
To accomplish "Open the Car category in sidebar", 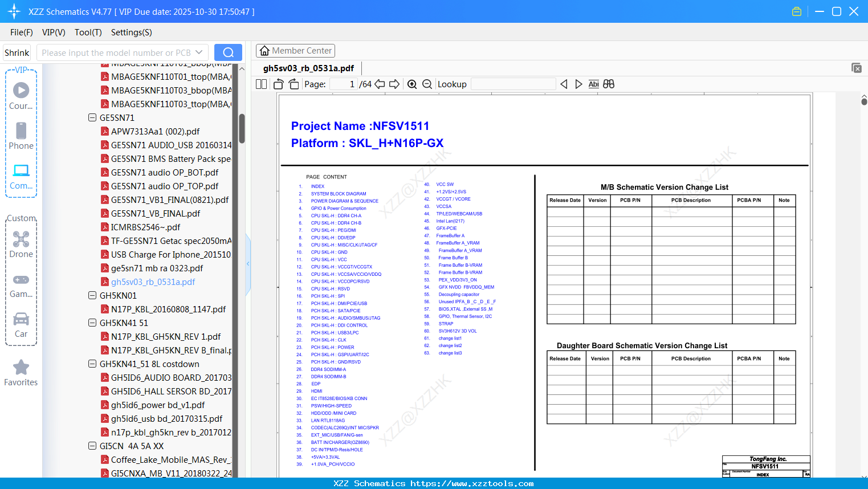I will tap(21, 325).
